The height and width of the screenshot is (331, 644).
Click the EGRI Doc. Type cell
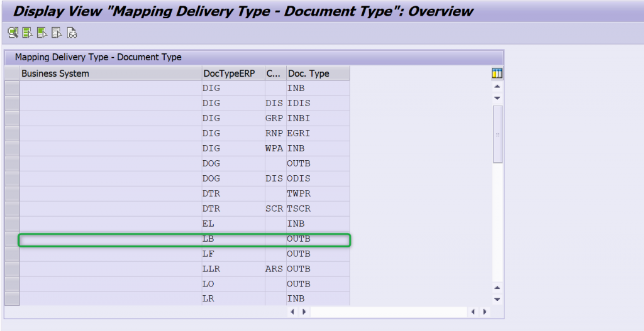[x=318, y=133]
